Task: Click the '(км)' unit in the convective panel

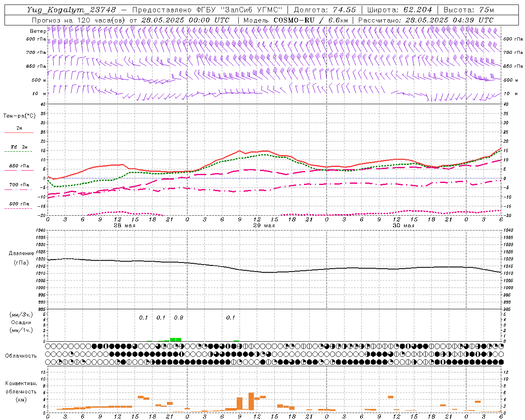Action: pos(21,399)
